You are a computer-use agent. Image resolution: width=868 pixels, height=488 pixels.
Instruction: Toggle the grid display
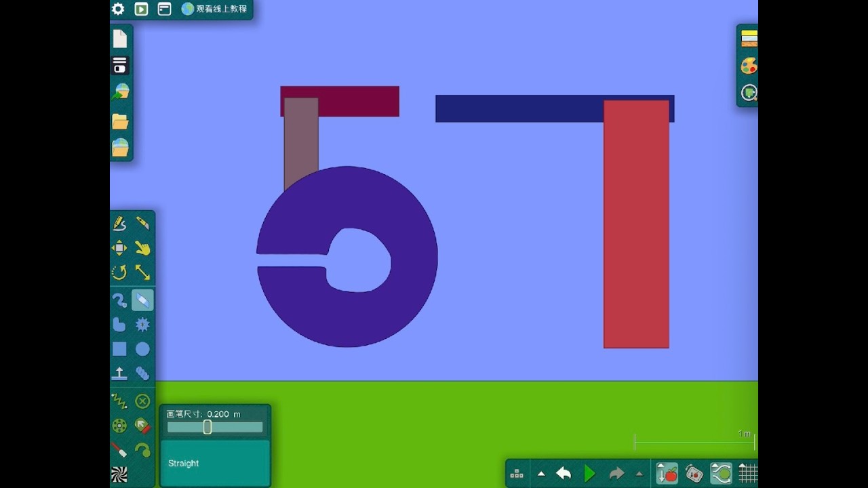747,473
